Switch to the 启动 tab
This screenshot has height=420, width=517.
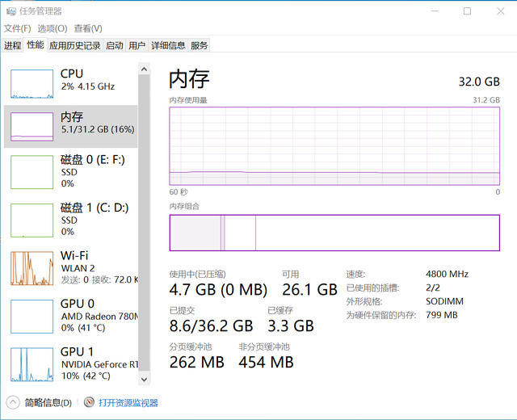[x=115, y=46]
